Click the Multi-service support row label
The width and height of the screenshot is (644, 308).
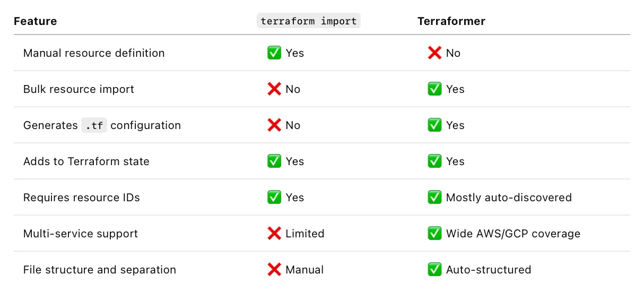click(81, 234)
